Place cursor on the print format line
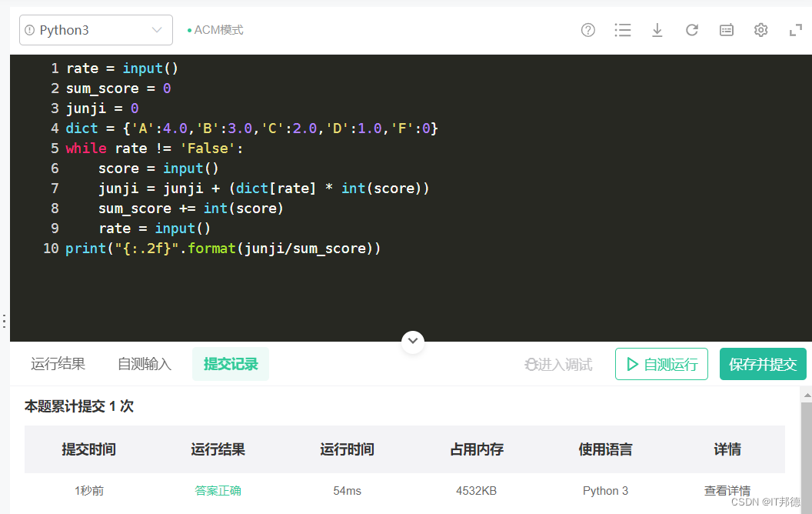Viewport: 812px width, 514px height. [223, 249]
